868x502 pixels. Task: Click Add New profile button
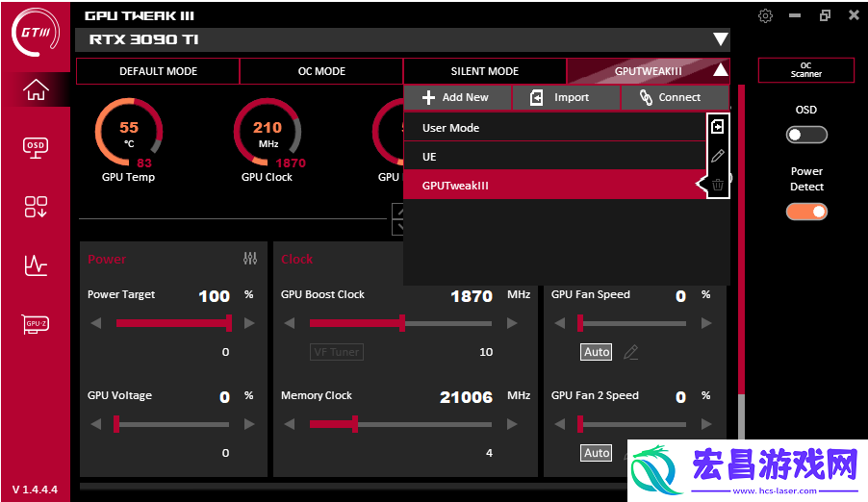(x=457, y=97)
